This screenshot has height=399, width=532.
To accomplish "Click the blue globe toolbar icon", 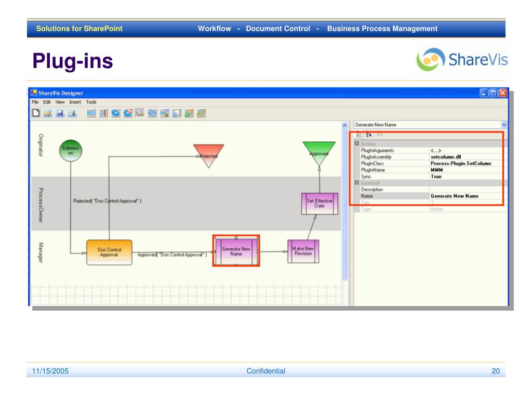I will pos(152,113).
